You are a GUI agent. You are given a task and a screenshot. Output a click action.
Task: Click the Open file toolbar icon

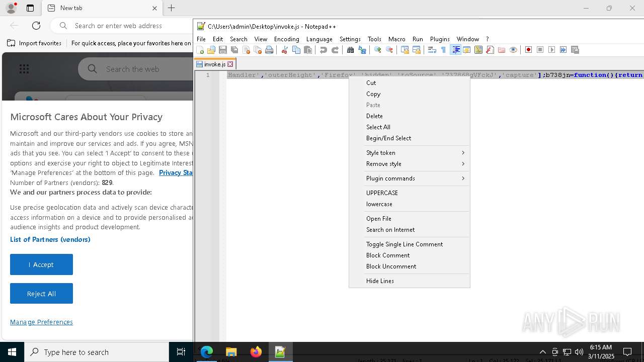[x=211, y=50]
